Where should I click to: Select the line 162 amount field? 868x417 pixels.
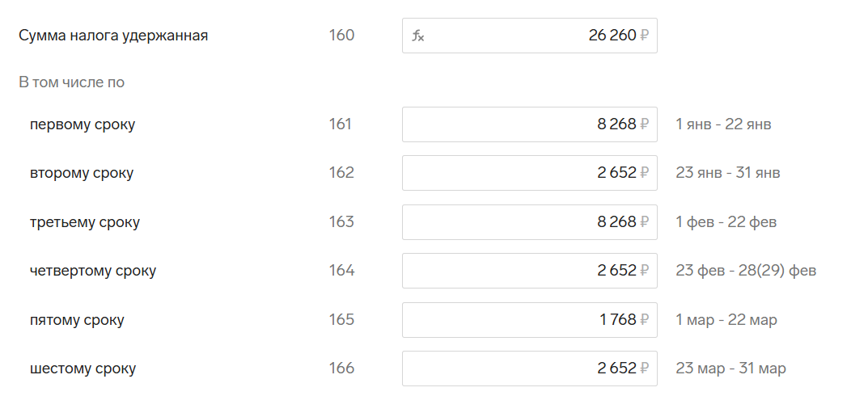529,173
